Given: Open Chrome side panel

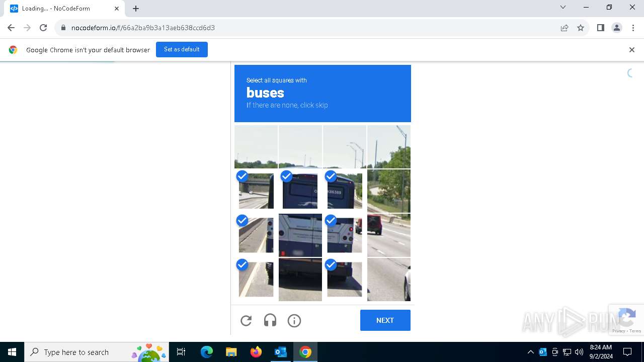Looking at the screenshot, I should click(600, 28).
